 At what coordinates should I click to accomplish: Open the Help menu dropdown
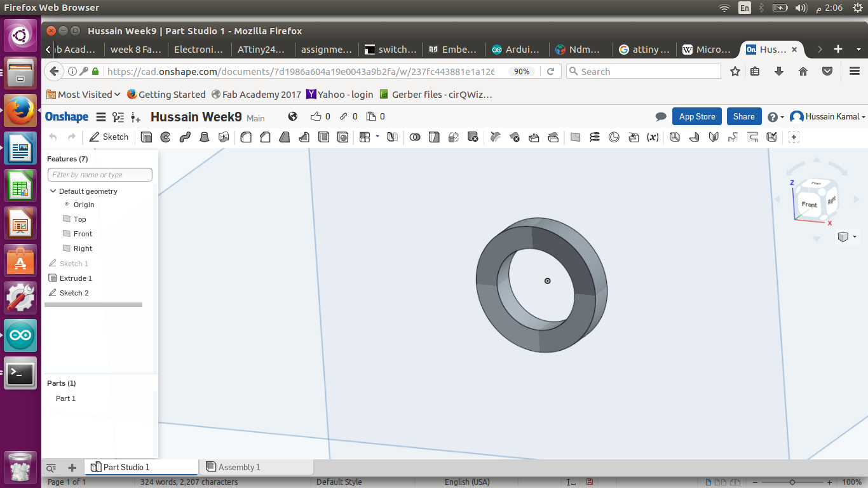(x=775, y=117)
